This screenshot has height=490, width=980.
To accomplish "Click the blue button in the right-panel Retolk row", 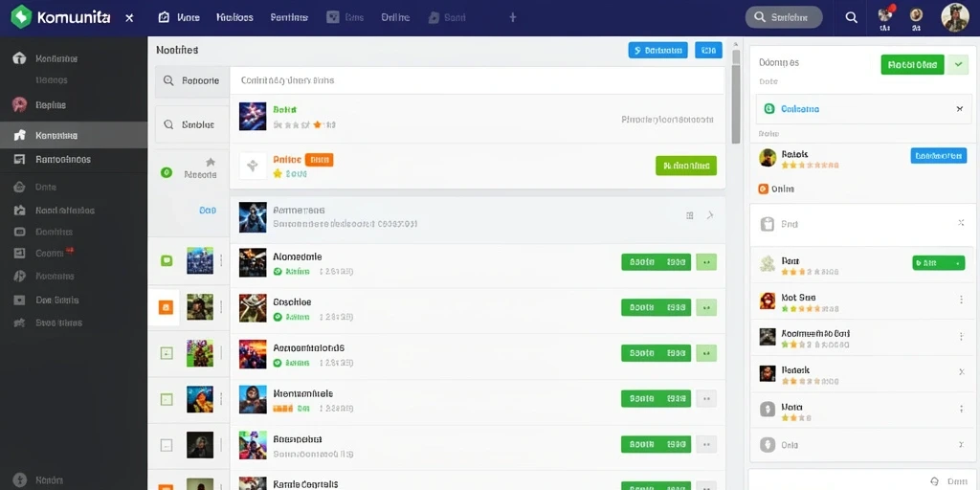I will [939, 156].
